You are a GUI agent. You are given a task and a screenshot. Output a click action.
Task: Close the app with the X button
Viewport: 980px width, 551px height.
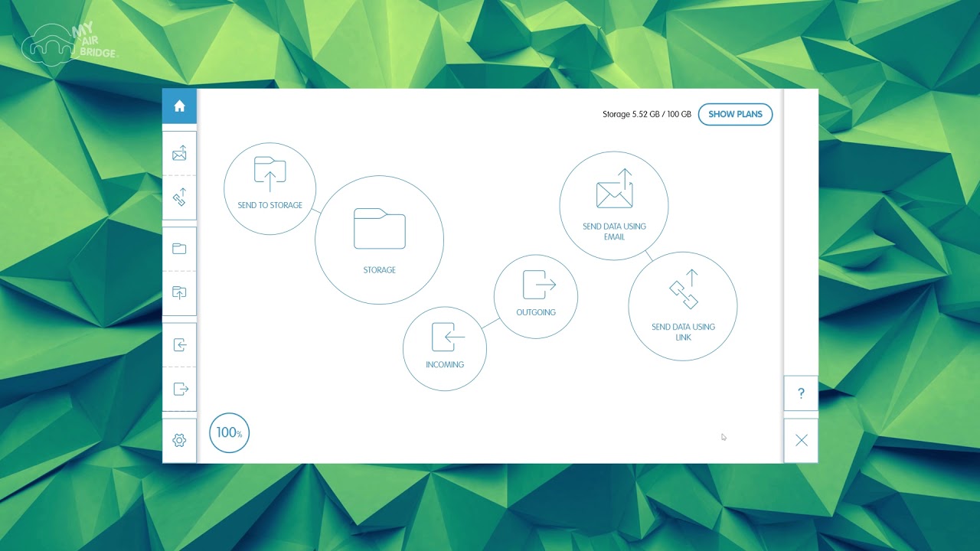pyautogui.click(x=801, y=440)
